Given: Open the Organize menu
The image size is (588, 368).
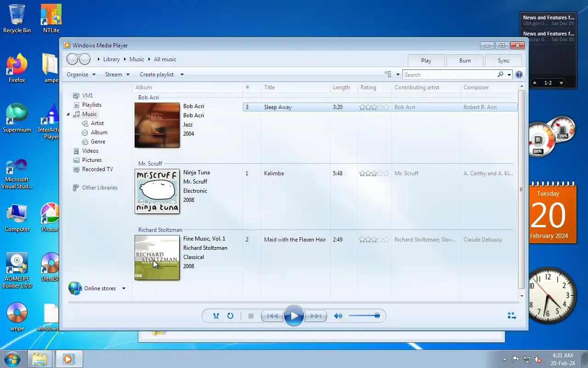Looking at the screenshot, I should click(81, 75).
